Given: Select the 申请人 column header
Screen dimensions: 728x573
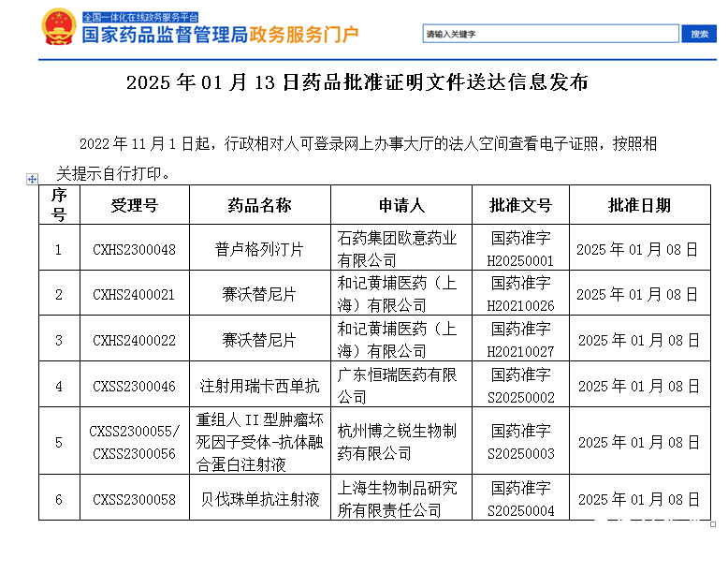Looking at the screenshot, I should 401,205.
